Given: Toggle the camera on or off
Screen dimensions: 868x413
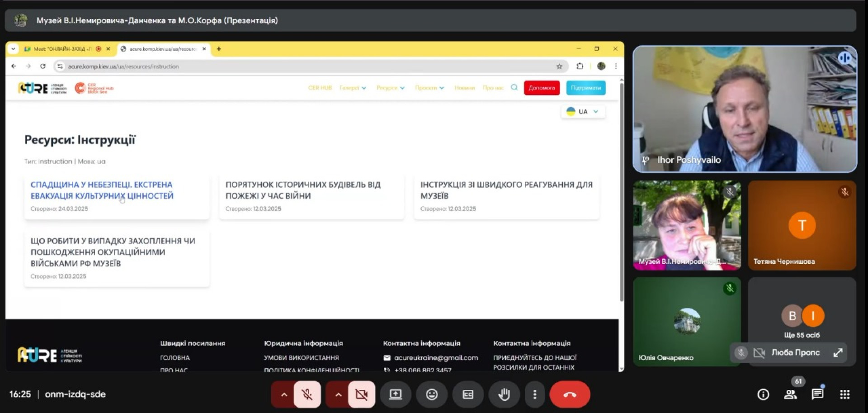Looking at the screenshot, I should point(361,394).
